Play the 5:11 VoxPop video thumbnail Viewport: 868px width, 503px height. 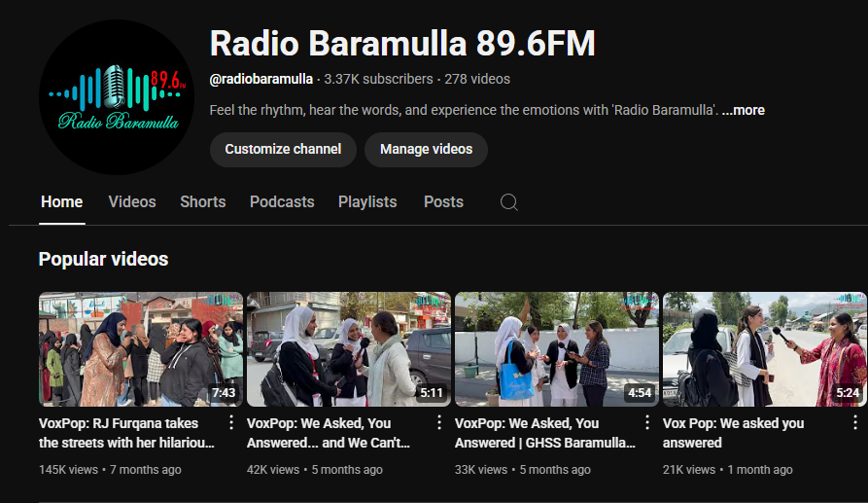point(348,349)
